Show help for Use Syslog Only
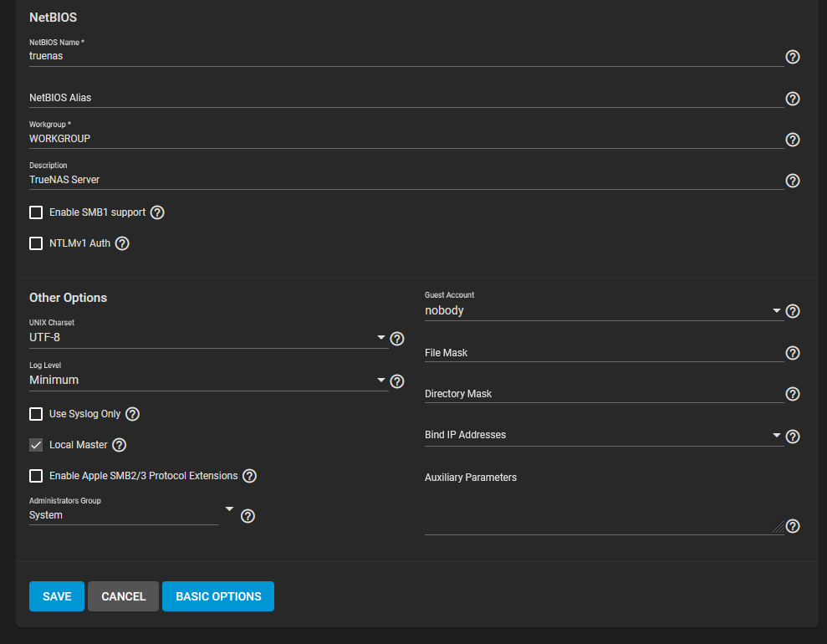 (132, 414)
